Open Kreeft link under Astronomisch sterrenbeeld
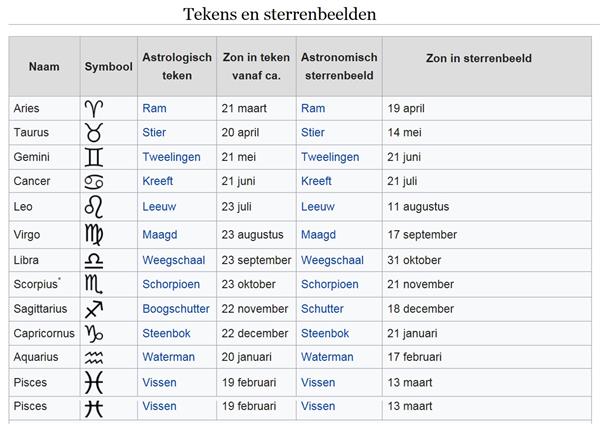 (316, 182)
